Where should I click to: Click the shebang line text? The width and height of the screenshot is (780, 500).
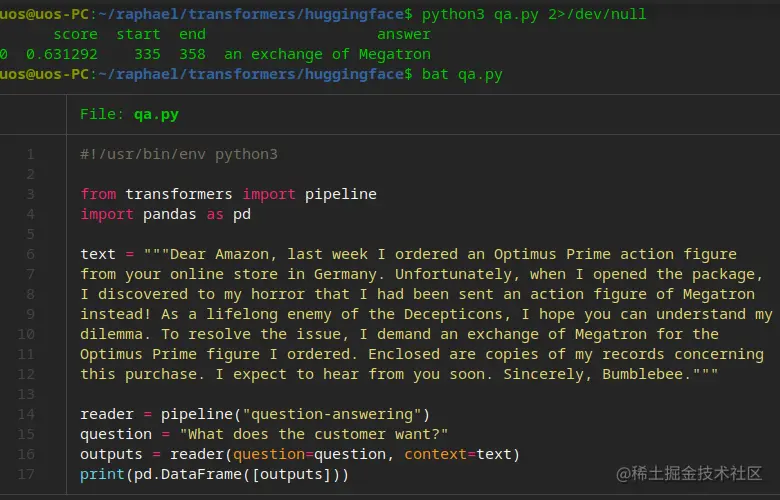[x=179, y=154]
